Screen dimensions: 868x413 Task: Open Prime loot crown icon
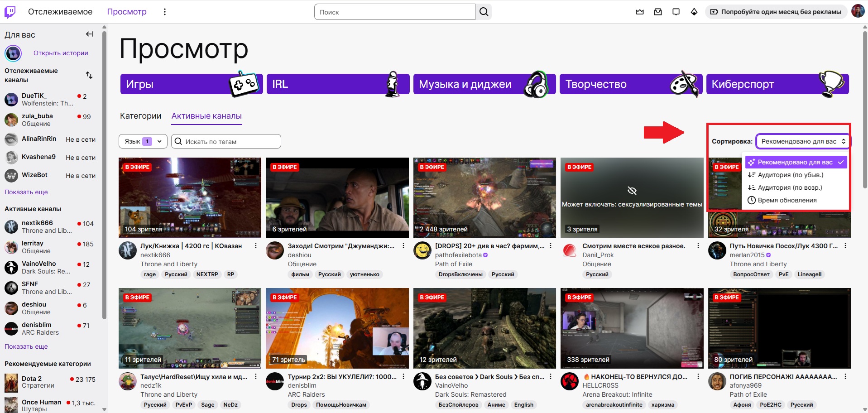tap(640, 12)
